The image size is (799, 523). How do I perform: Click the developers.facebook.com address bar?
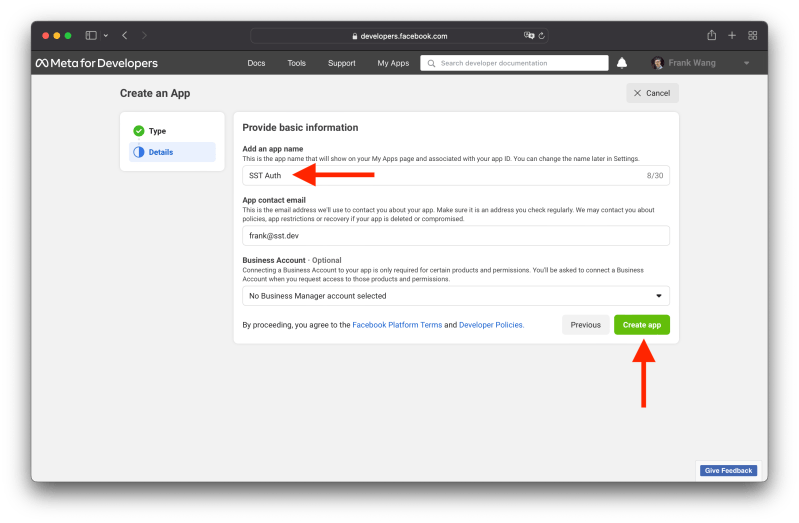click(x=399, y=36)
